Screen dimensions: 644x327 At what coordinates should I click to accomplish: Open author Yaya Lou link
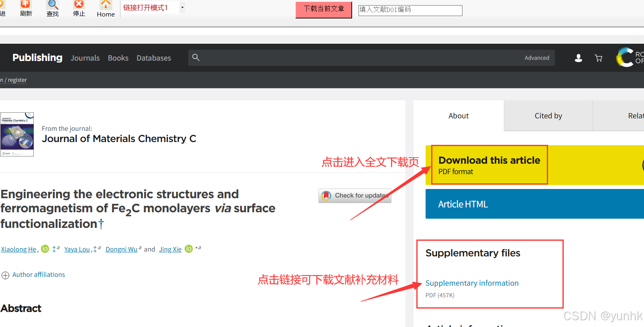(77, 249)
